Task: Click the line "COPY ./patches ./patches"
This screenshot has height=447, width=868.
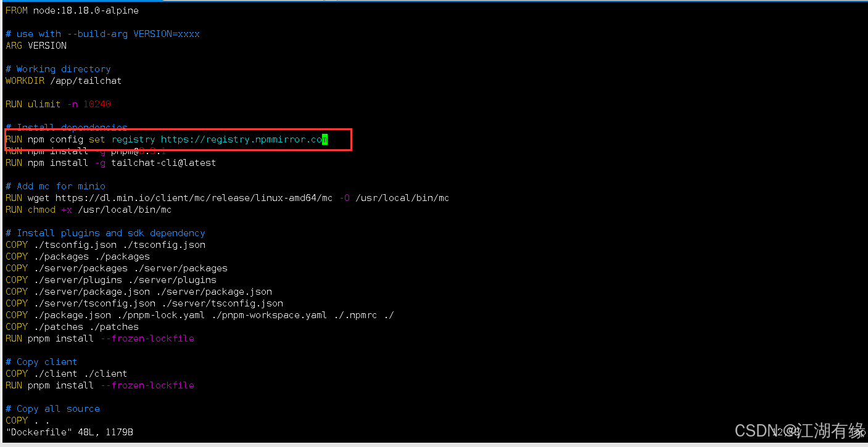Action: pyautogui.click(x=72, y=327)
